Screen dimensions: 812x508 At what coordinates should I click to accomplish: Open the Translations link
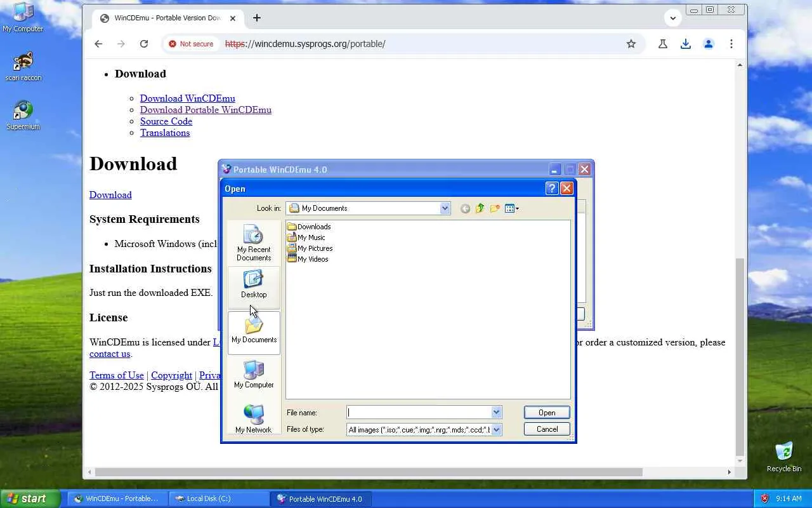click(x=165, y=133)
